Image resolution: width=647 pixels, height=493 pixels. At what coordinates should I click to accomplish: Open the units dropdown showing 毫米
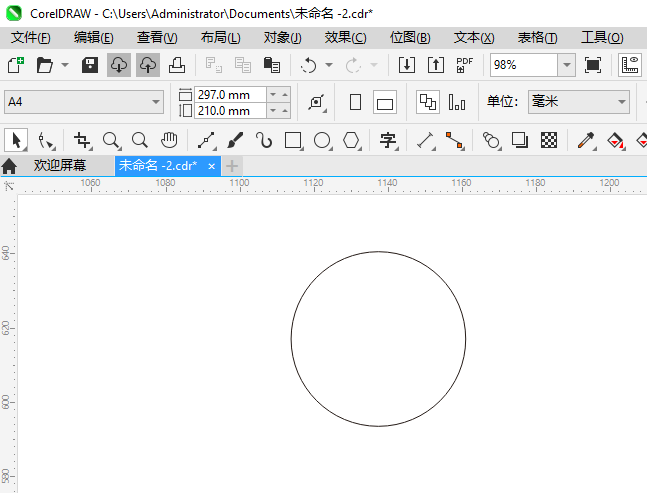click(x=579, y=102)
